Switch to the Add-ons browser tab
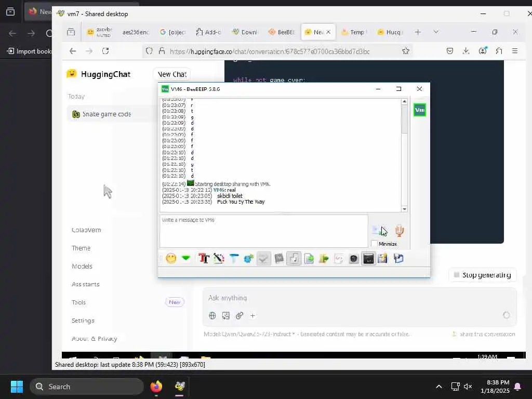Screen dimensions: 532x399 [209, 32]
